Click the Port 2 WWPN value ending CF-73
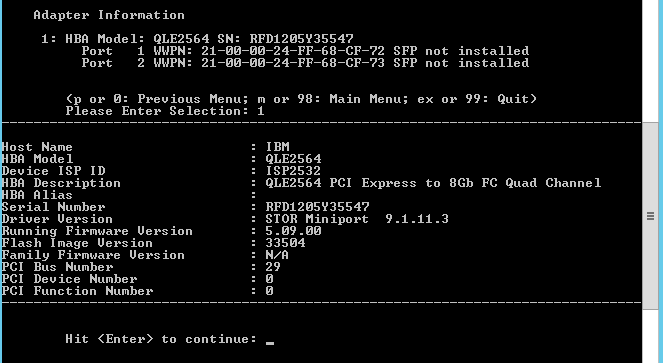This screenshot has width=663, height=363. click(293, 63)
